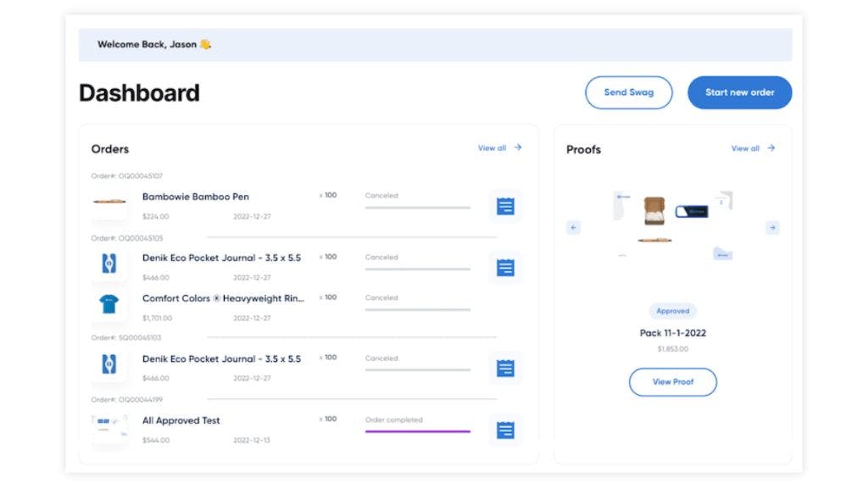Click the arrow icon next to Orders View all
Screen dimensions: 868x488
pos(520,147)
